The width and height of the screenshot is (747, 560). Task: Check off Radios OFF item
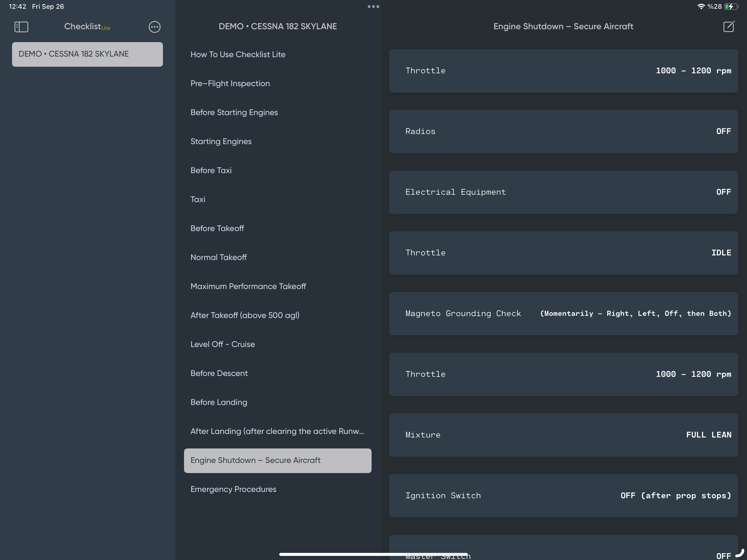(563, 132)
